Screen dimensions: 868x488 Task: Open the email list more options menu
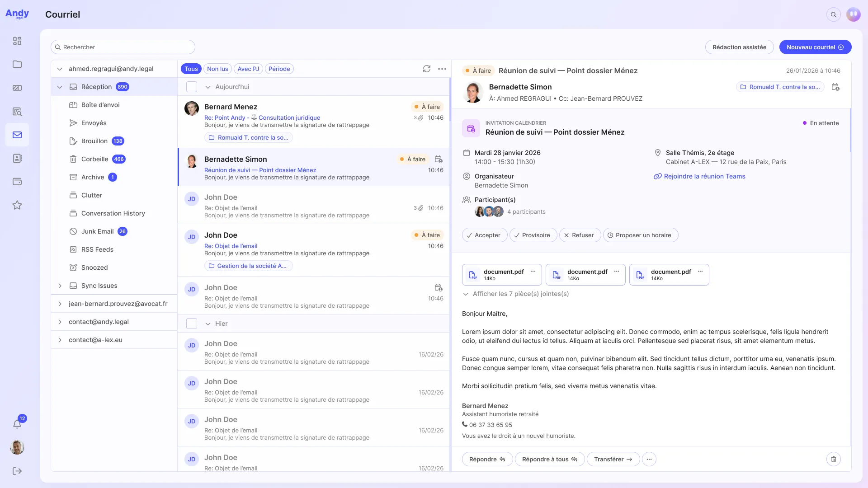pyautogui.click(x=442, y=69)
